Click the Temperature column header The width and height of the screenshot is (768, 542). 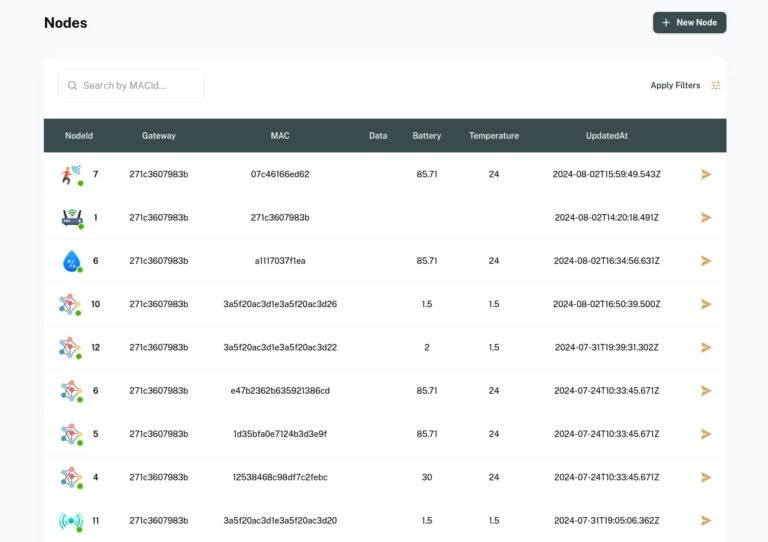(x=494, y=136)
